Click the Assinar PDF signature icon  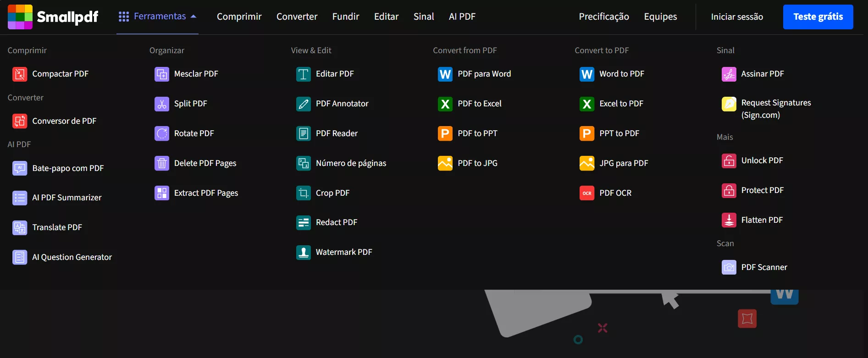pyautogui.click(x=729, y=74)
